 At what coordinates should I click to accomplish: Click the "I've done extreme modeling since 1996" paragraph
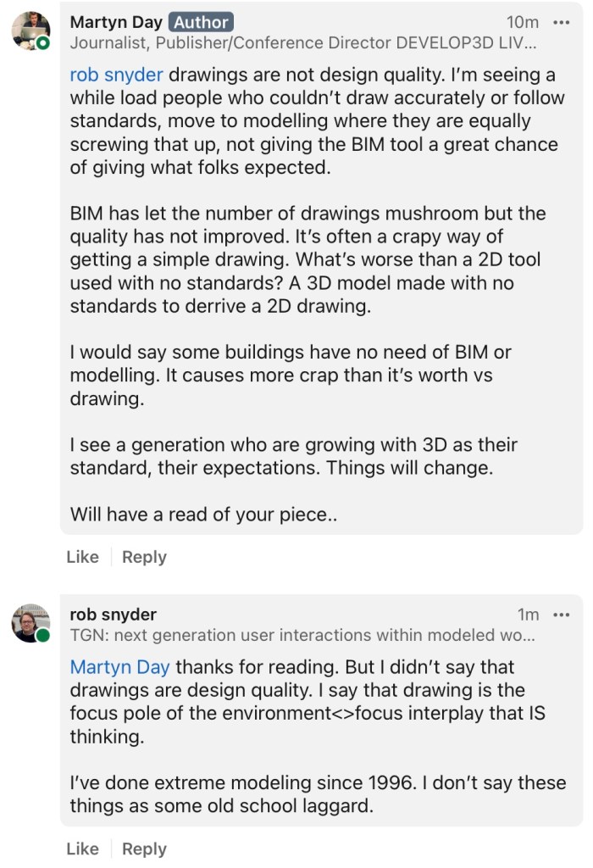318,793
